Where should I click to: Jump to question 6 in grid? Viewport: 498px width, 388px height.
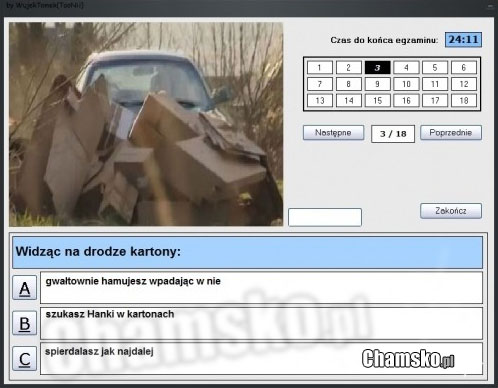[x=464, y=68]
